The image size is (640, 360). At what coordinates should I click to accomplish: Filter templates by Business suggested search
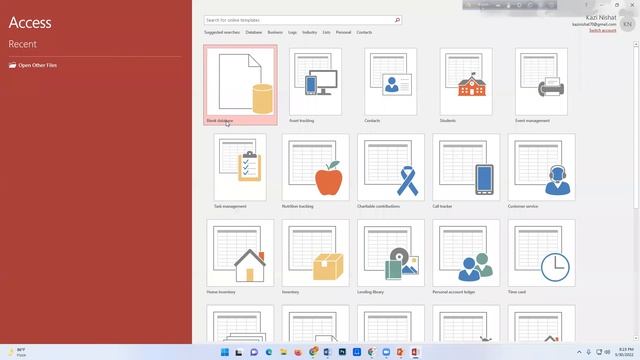point(275,32)
